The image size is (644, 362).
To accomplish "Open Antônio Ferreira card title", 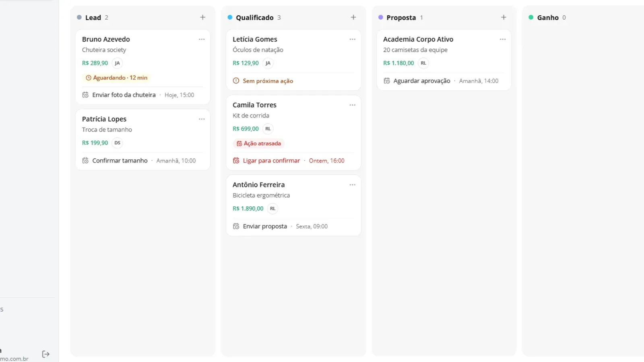I will (258, 185).
